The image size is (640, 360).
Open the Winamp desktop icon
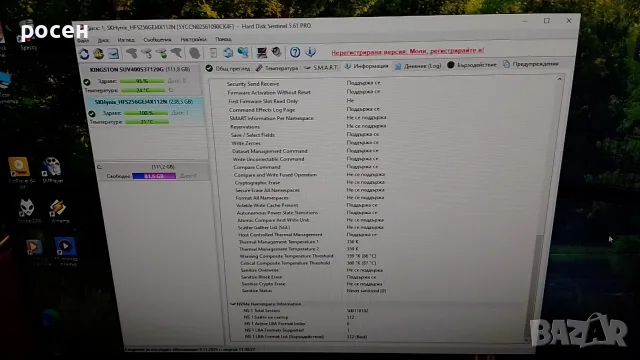click(x=59, y=211)
